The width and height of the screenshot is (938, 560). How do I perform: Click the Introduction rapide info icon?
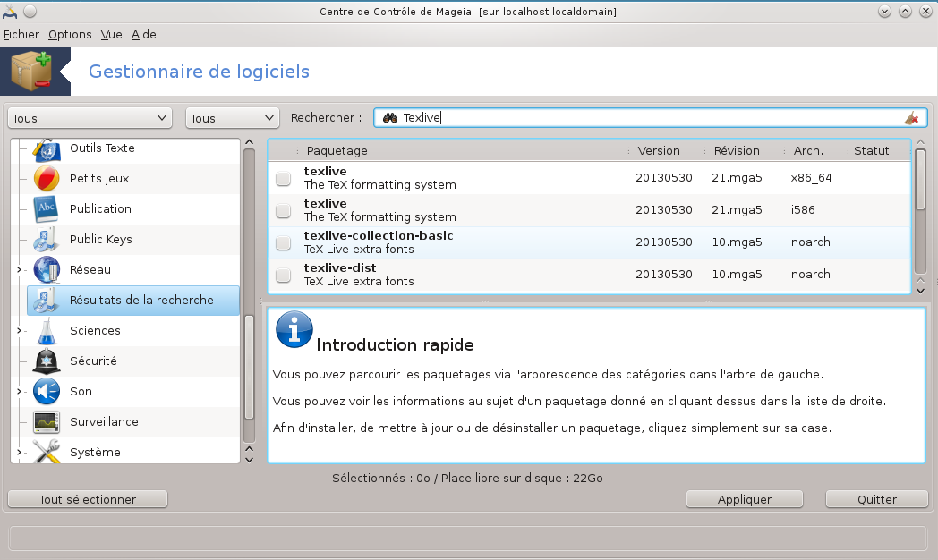tap(294, 329)
